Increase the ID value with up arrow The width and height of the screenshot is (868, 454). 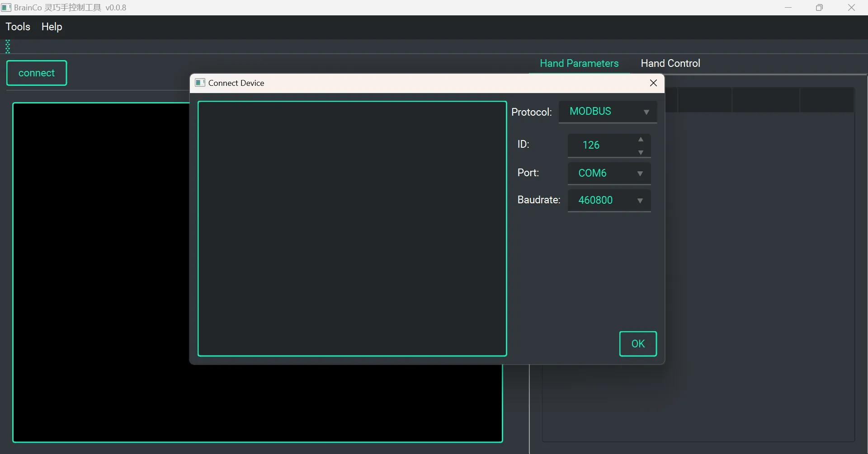point(641,140)
